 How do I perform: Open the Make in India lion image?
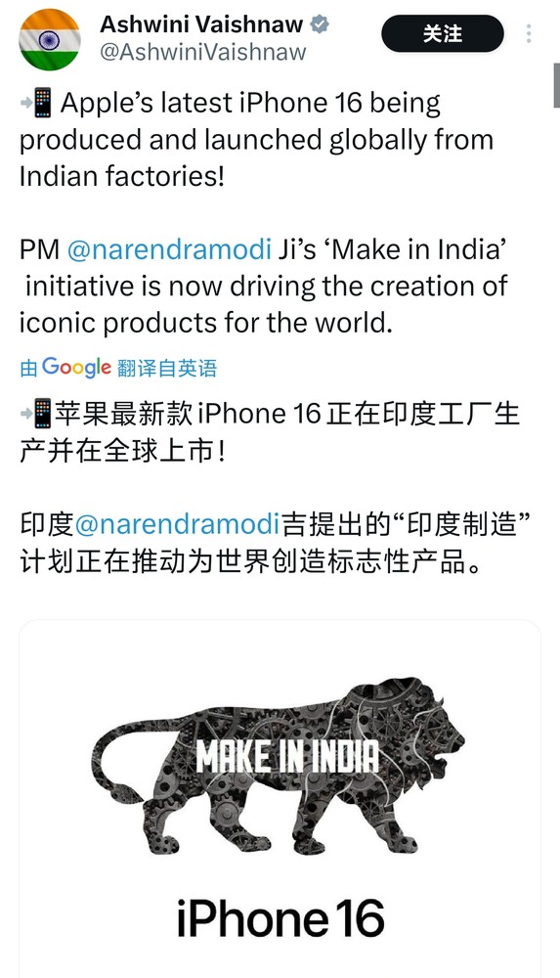280,766
